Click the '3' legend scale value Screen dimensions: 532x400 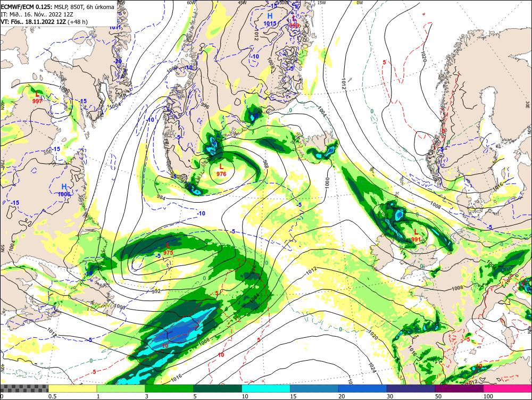[147, 396]
